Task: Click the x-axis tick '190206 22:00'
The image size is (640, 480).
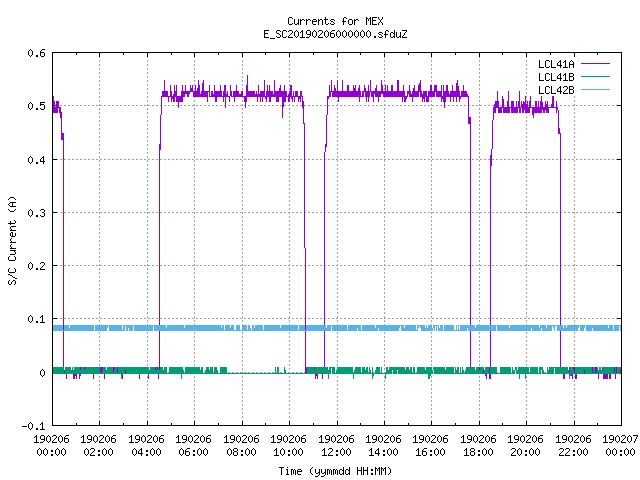Action: tap(573, 446)
